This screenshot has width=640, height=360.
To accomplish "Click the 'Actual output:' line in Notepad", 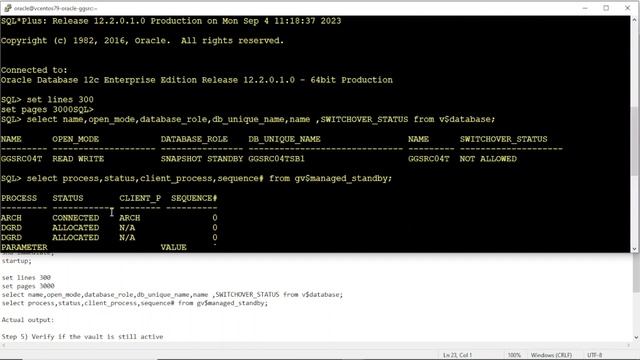I will (x=27, y=320).
